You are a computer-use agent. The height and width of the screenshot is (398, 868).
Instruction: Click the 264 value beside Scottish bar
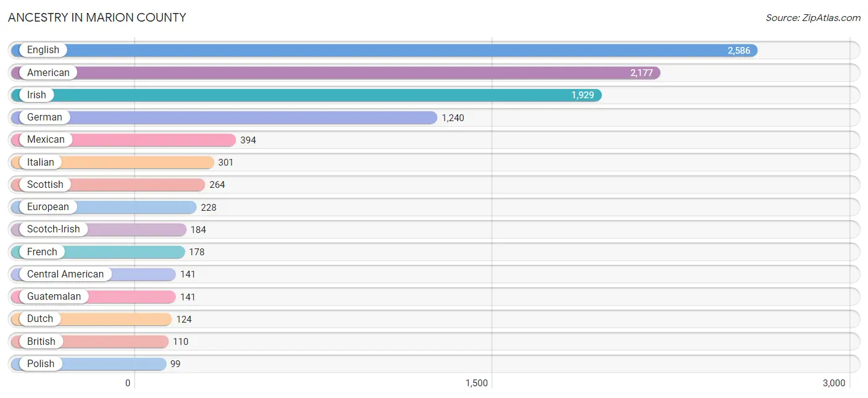click(x=217, y=185)
